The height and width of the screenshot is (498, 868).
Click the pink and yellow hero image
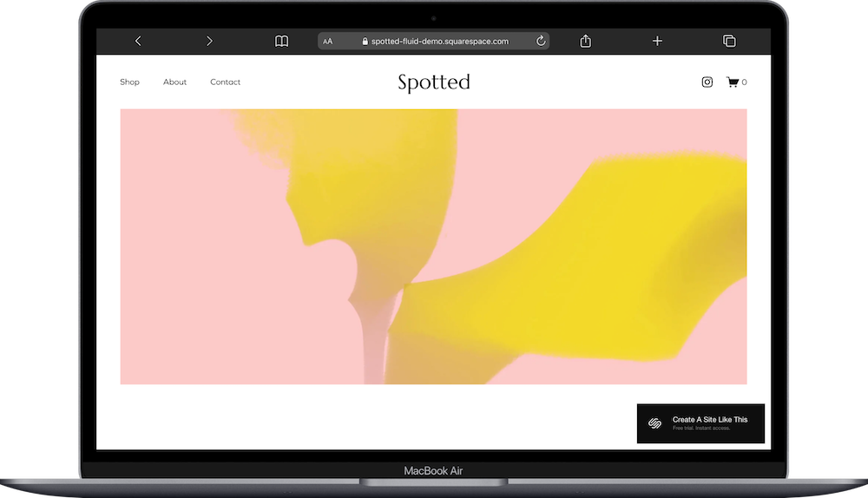[433, 246]
